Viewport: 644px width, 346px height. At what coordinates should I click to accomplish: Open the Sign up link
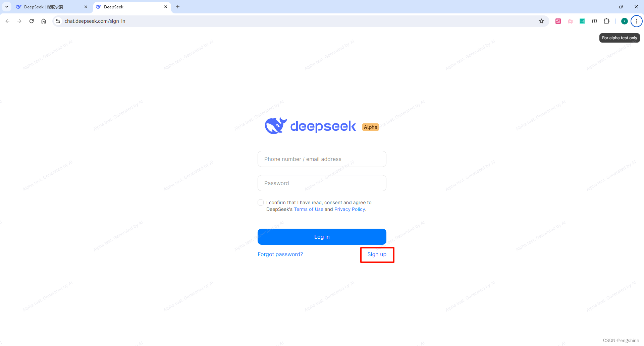[377, 254]
